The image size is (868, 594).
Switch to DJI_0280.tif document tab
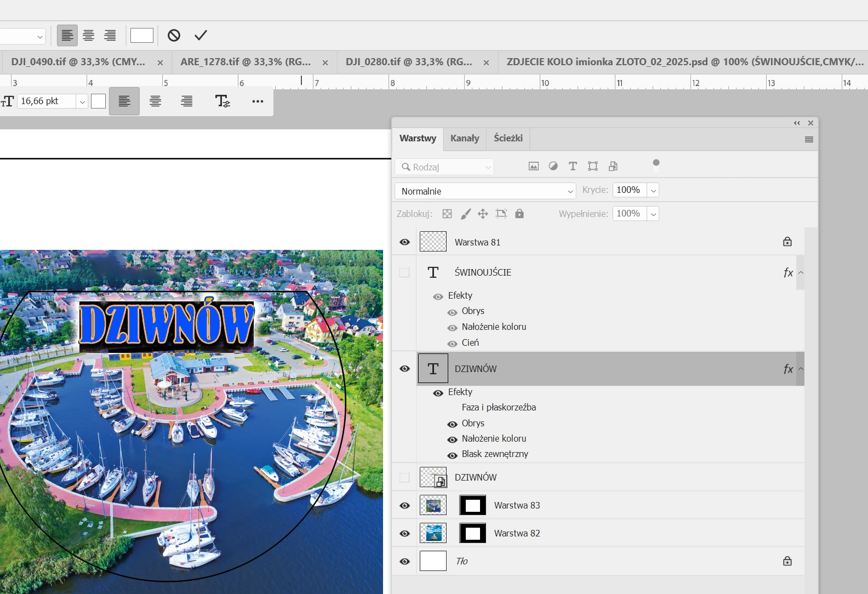409,62
